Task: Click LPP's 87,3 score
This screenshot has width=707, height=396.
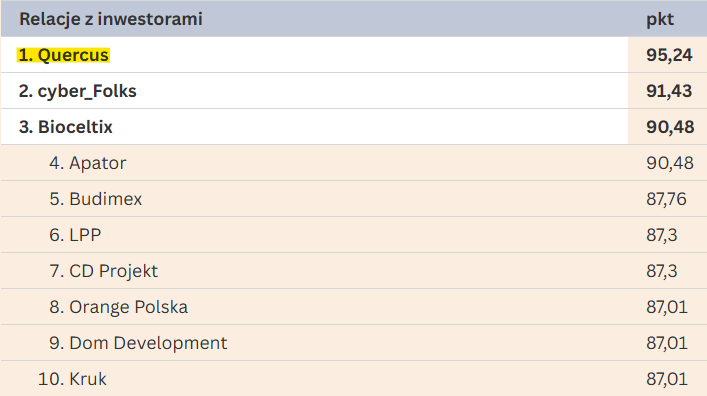Action: pyautogui.click(x=662, y=235)
